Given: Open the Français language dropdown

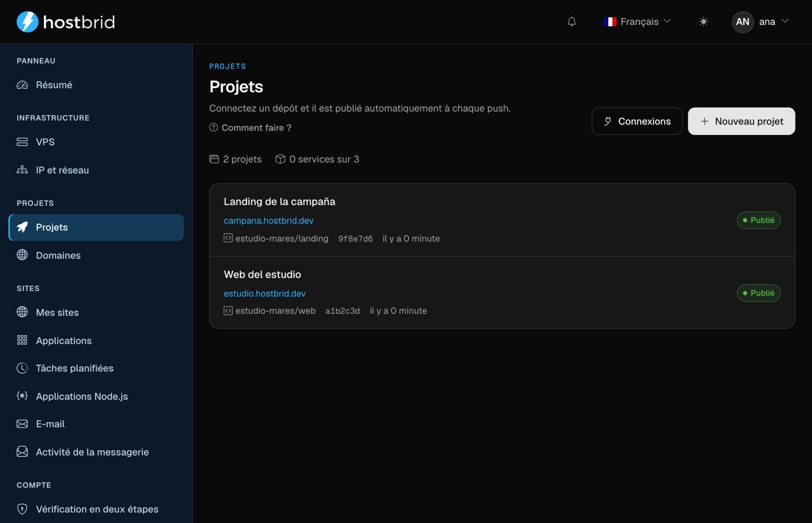Looking at the screenshot, I should [637, 22].
